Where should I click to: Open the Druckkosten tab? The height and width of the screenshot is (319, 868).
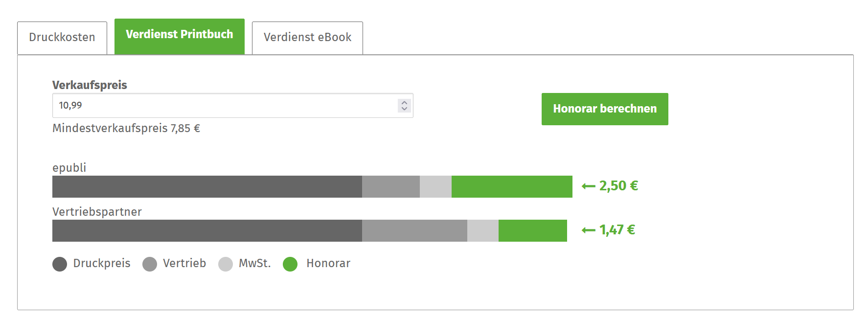click(x=62, y=38)
